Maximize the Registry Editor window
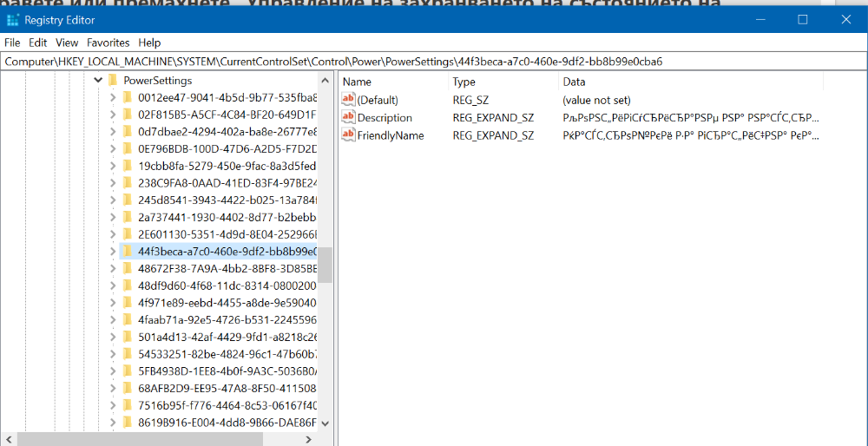The height and width of the screenshot is (446, 868). (803, 20)
